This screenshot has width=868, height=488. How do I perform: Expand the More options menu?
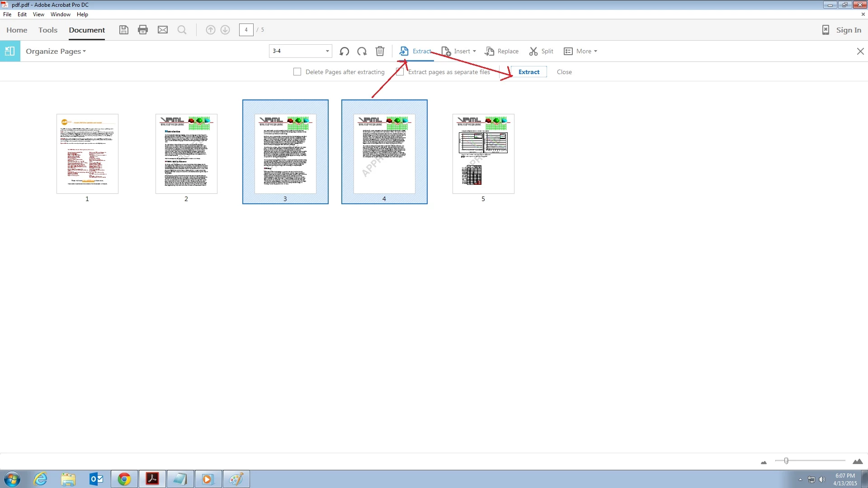(581, 51)
